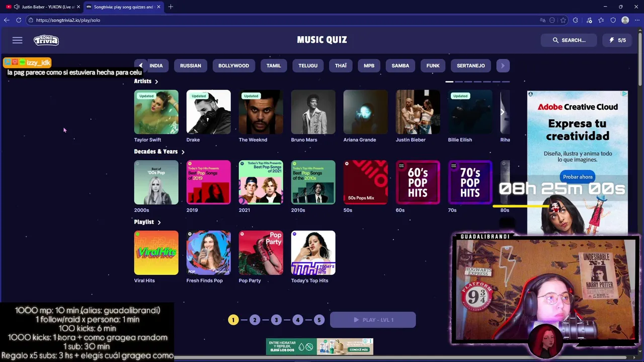Close the Justin Bieber YUKON tab
Viewport: 644px width, 362px height.
tap(78, 7)
